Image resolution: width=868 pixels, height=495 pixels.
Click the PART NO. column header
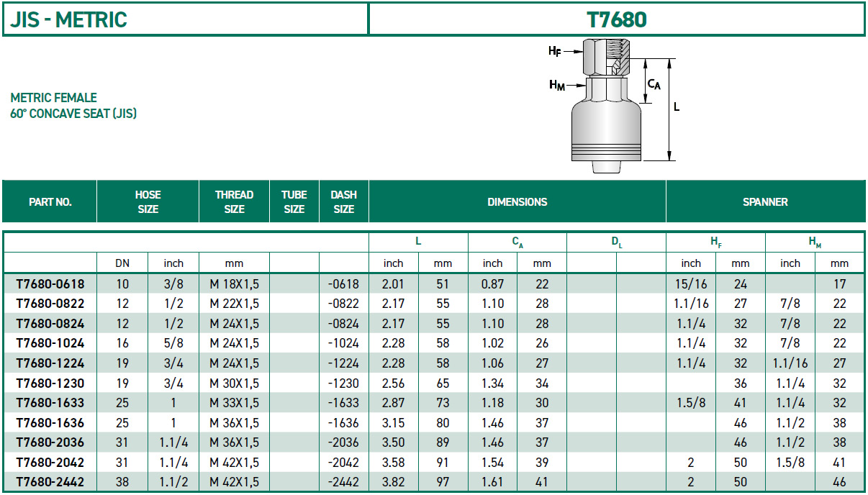[50, 202]
